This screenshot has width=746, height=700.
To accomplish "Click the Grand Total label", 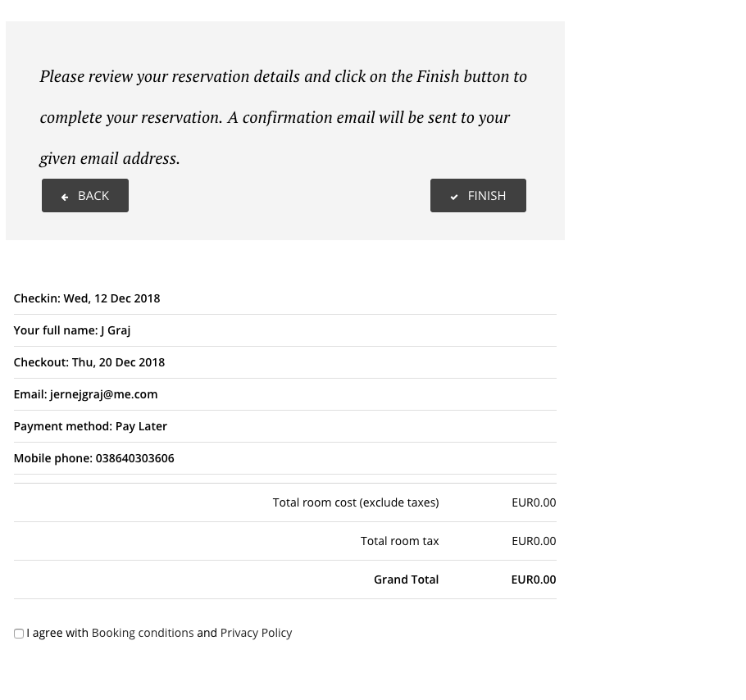I will 406,580.
